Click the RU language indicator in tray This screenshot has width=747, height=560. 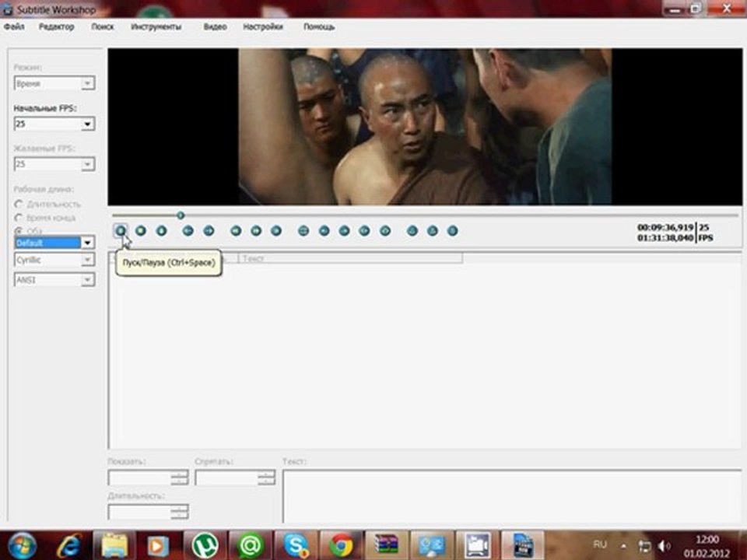point(600,544)
